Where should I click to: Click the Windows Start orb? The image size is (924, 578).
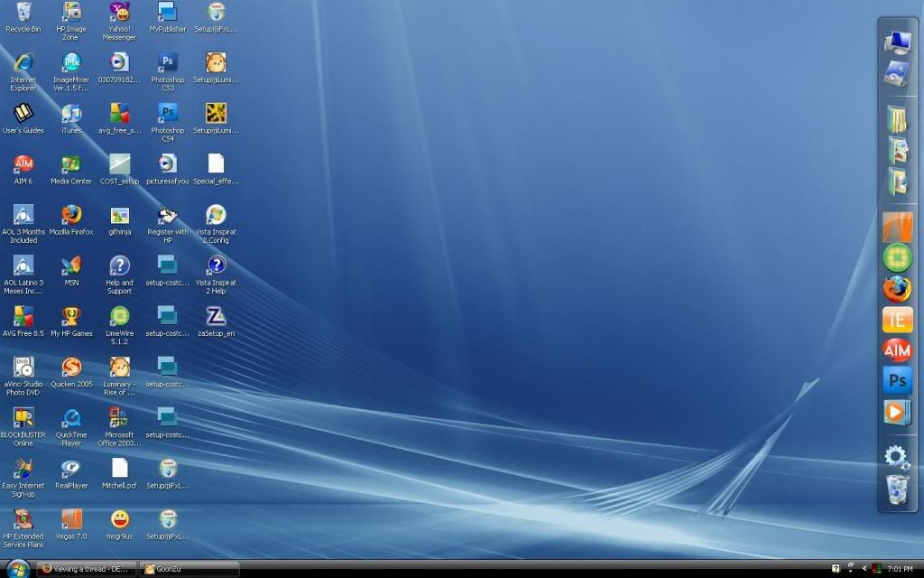pos(18,569)
